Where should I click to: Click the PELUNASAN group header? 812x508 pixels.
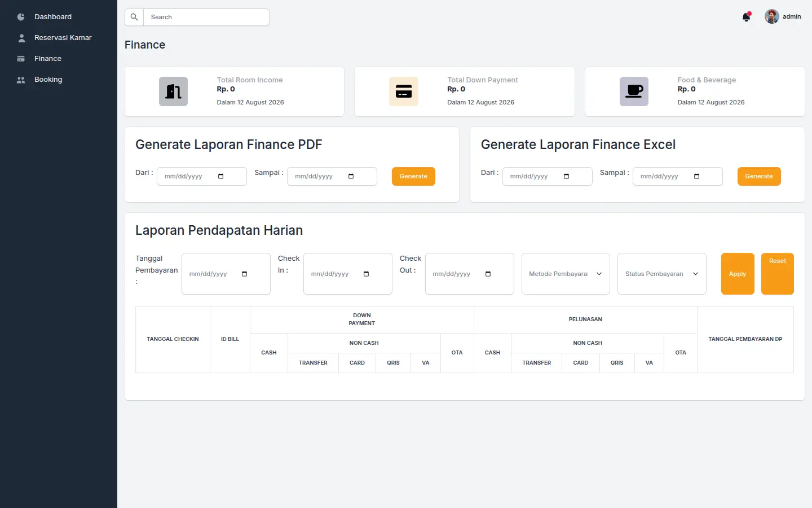click(x=585, y=319)
